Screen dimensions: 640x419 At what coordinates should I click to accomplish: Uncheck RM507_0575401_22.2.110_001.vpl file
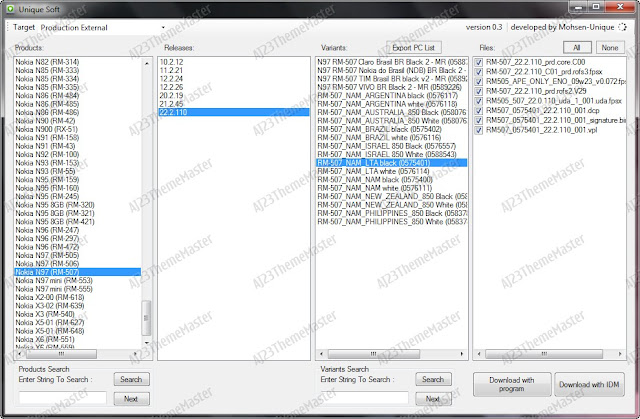[x=479, y=131]
